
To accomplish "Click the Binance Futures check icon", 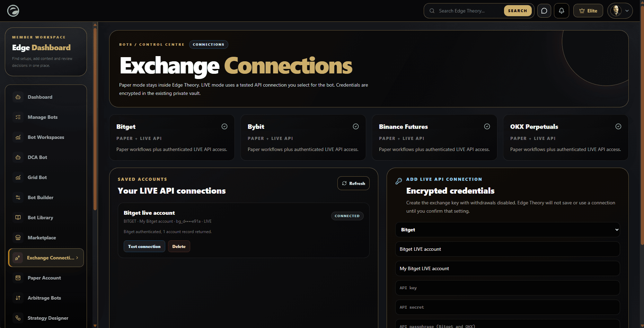I will coord(487,126).
